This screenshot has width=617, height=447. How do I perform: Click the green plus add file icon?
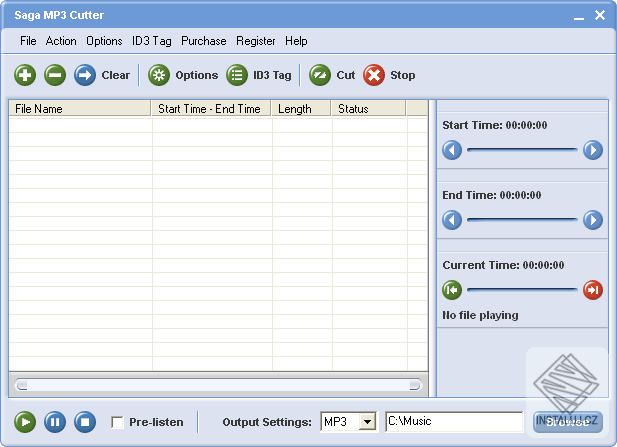25,75
